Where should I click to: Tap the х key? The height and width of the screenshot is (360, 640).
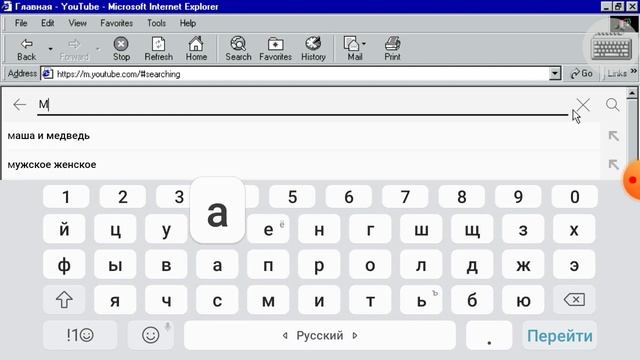(x=574, y=229)
